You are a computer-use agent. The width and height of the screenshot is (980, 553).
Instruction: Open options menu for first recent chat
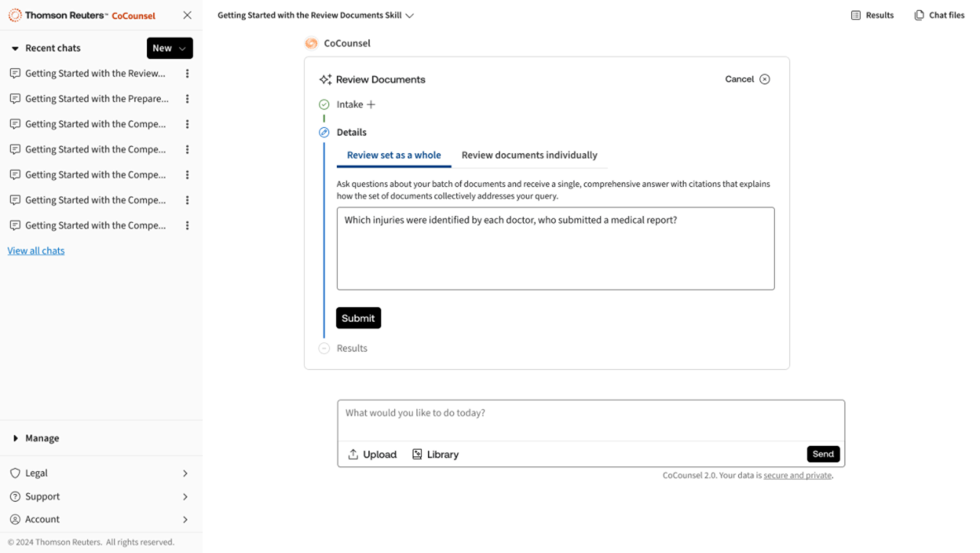coord(188,74)
